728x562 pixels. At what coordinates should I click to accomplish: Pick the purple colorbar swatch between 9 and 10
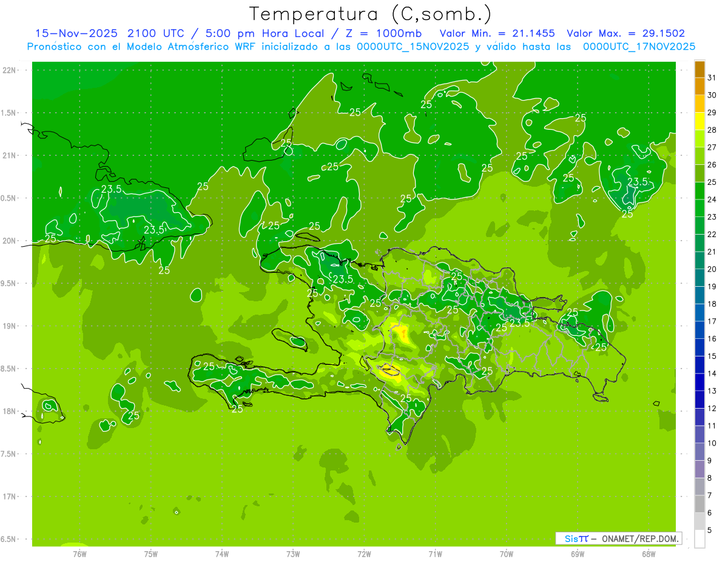click(x=699, y=452)
